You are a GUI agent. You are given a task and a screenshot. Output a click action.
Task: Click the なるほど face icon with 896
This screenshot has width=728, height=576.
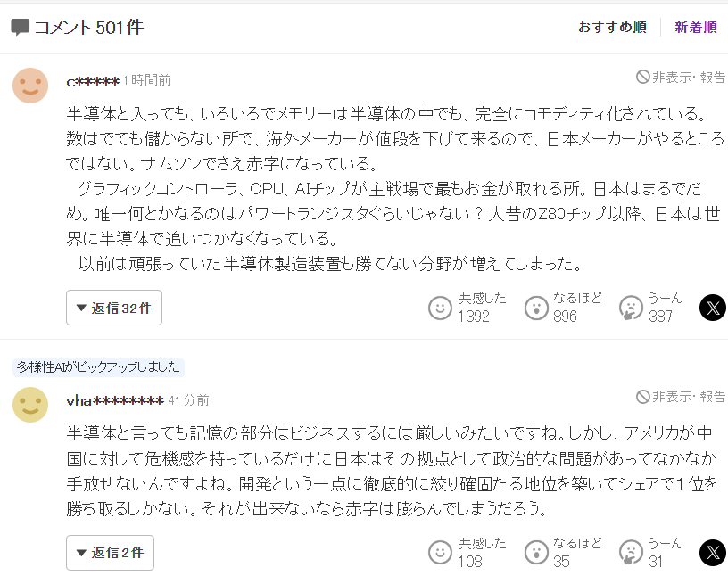pos(536,309)
